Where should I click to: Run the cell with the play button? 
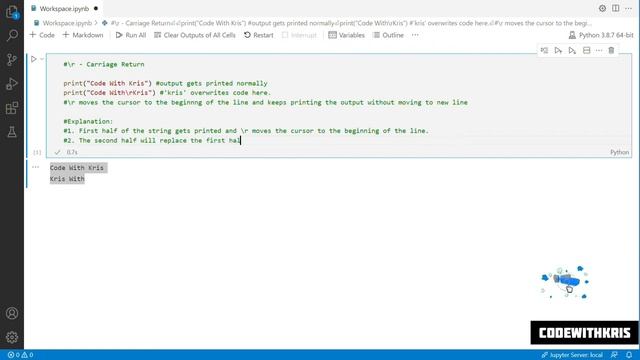pos(33,59)
